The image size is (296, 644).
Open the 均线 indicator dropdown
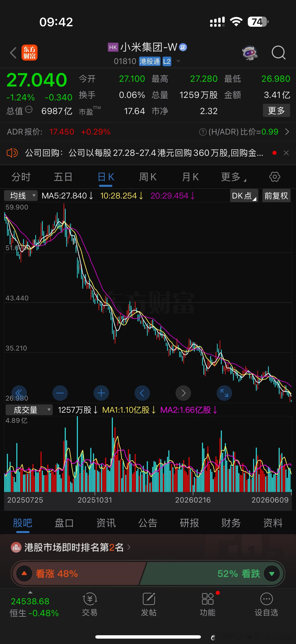(x=21, y=196)
